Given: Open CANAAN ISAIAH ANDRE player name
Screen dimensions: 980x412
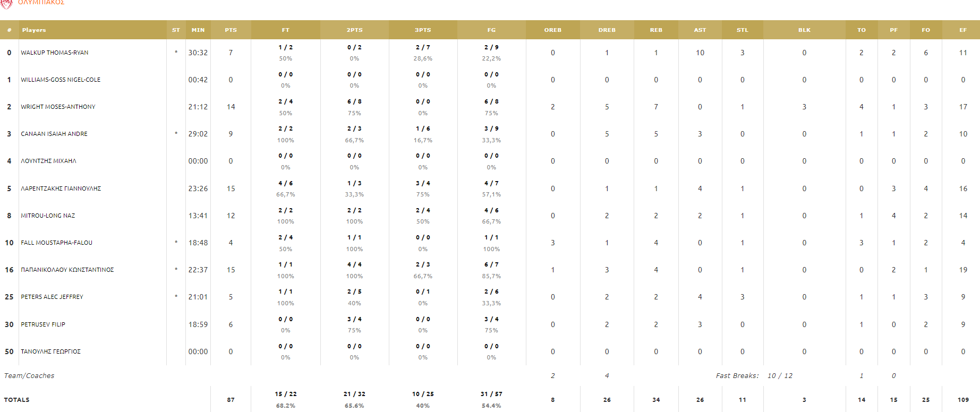Looking at the screenshot, I should (x=54, y=134).
